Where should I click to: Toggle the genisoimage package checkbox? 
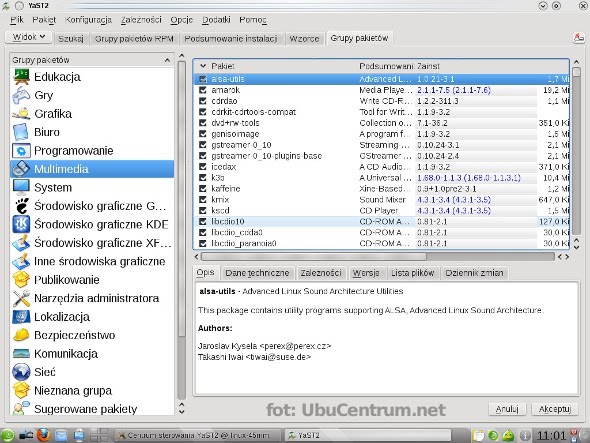pyautogui.click(x=203, y=134)
